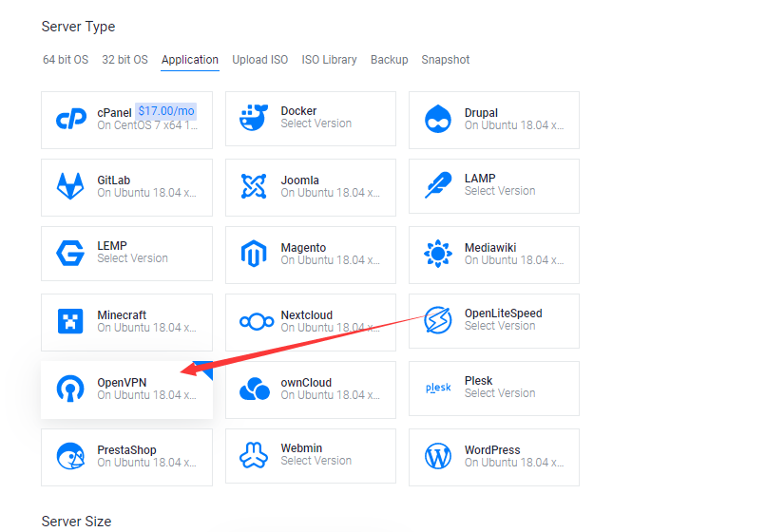Switch to the 32 bit OS tab
Screen dimensions: 766x532
tap(124, 60)
